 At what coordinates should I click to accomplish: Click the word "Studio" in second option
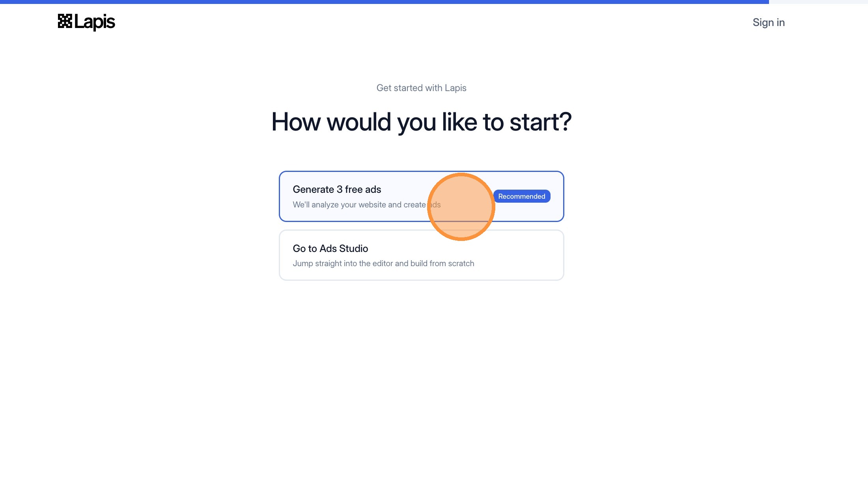353,248
